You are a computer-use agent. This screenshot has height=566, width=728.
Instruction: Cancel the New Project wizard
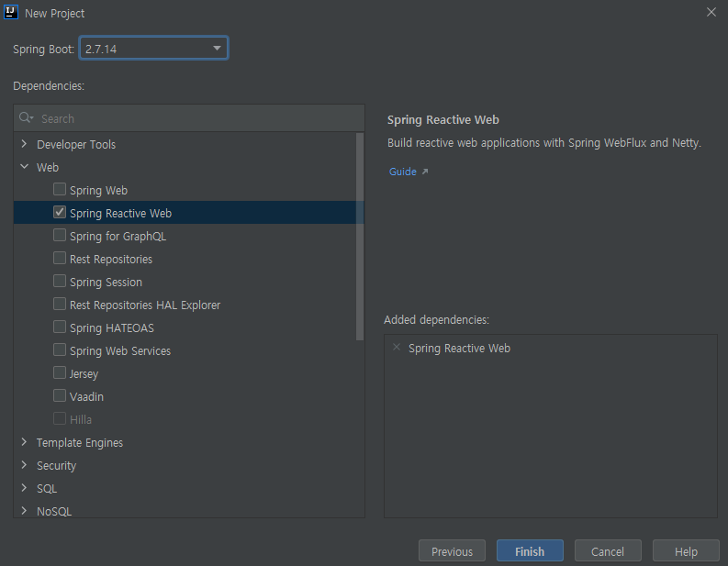tap(608, 551)
